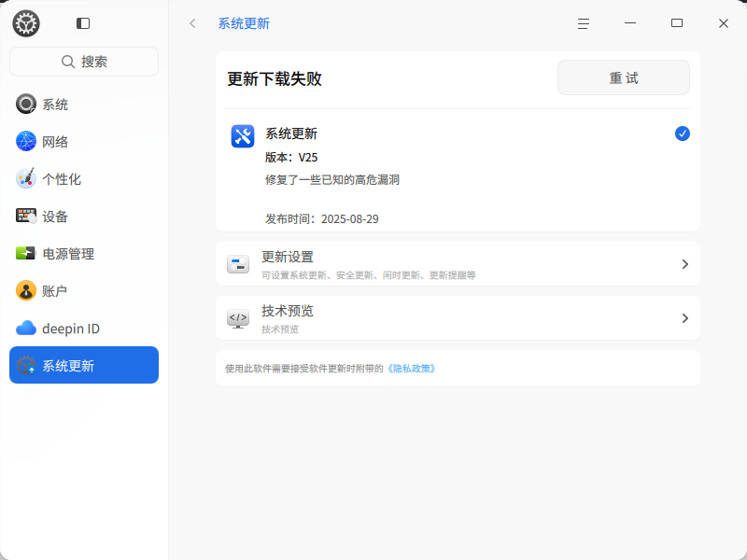Screen dimensions: 747x560
Task: Click the 更新设置 toggle switches icon
Action: (238, 264)
